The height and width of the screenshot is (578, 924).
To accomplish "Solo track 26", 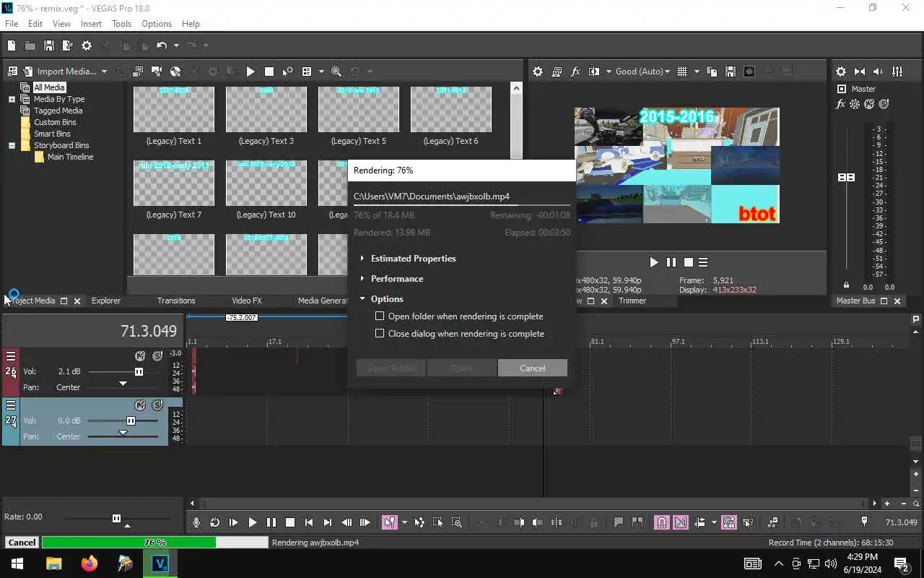I will click(x=157, y=355).
